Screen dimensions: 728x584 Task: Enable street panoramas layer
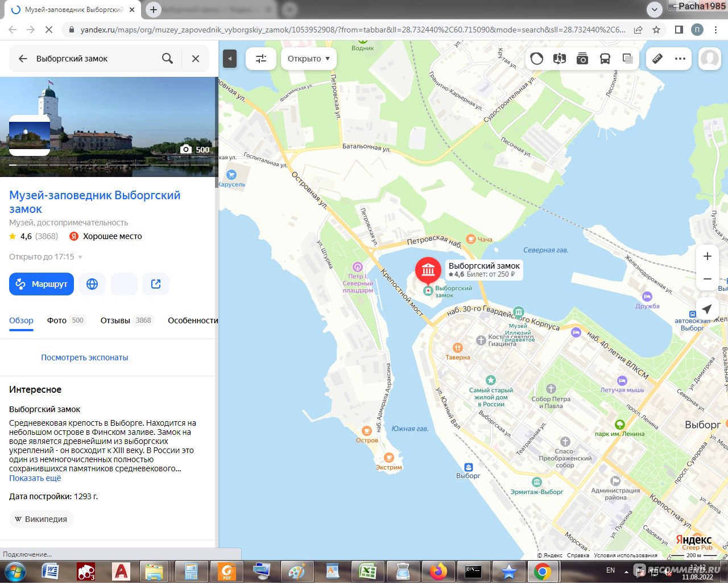560,59
